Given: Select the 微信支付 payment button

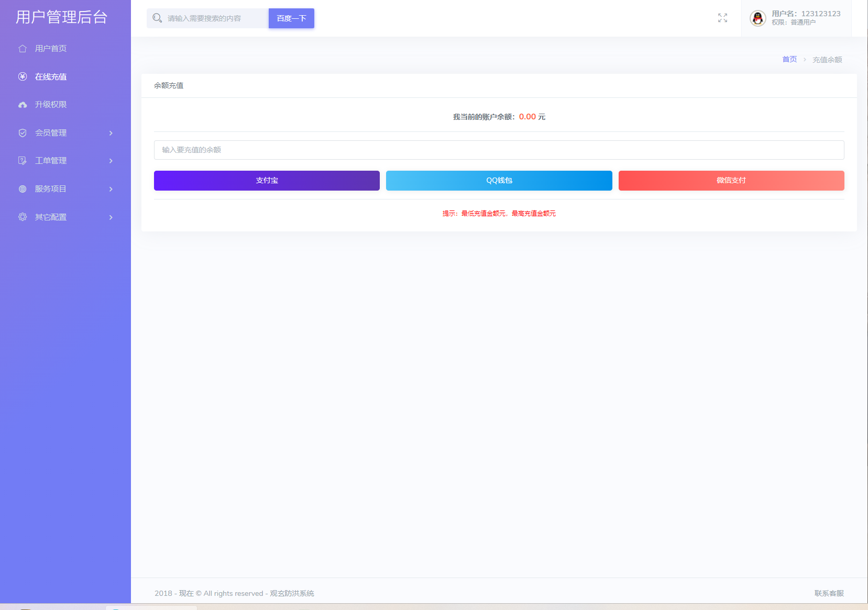Looking at the screenshot, I should 731,181.
